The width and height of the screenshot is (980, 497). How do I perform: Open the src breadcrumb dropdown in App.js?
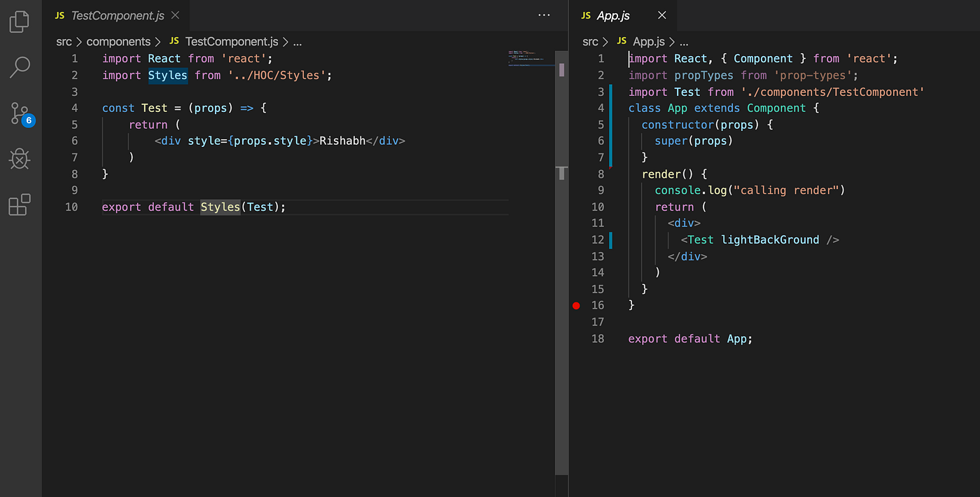pyautogui.click(x=590, y=41)
